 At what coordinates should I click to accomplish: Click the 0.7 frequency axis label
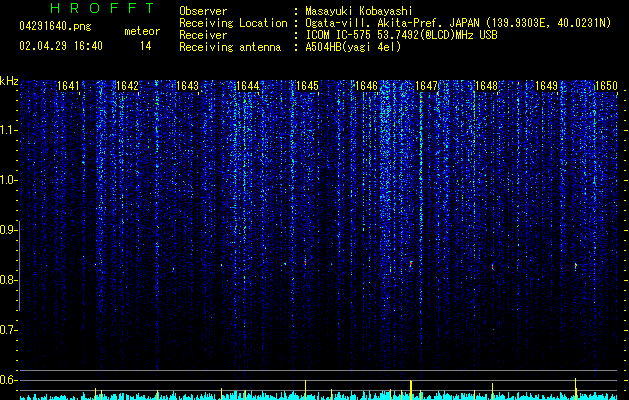click(x=8, y=330)
